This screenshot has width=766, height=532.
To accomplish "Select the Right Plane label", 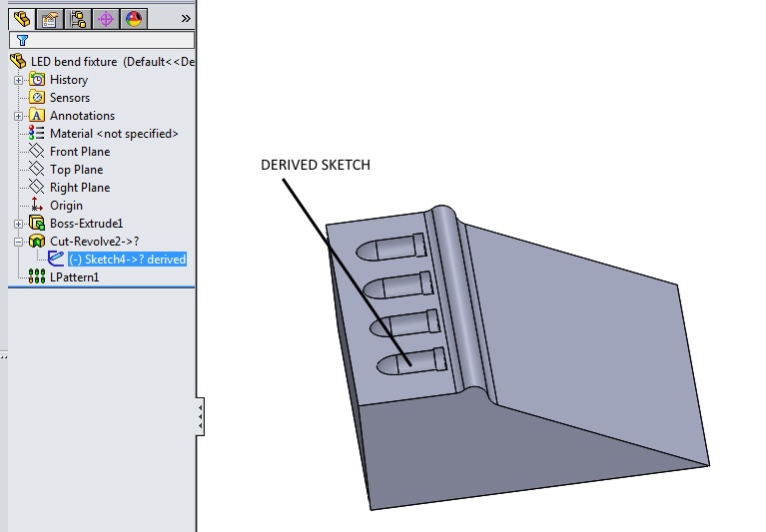I will (80, 188).
